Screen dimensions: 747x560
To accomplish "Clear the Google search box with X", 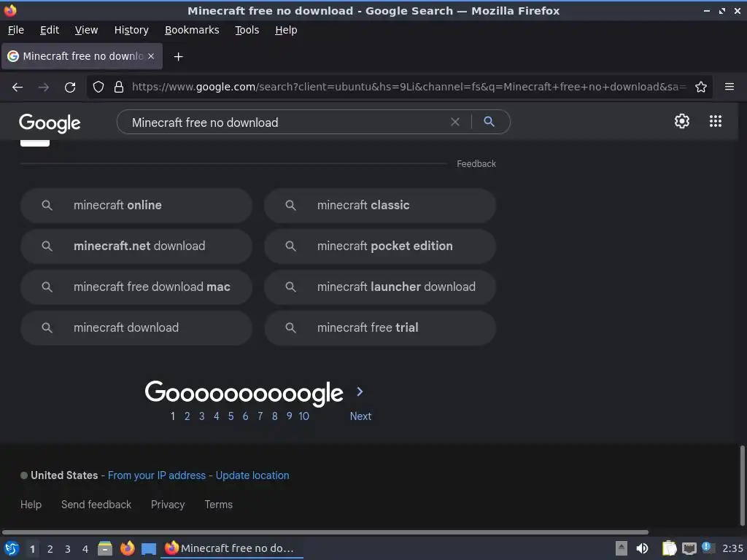I will (x=455, y=122).
